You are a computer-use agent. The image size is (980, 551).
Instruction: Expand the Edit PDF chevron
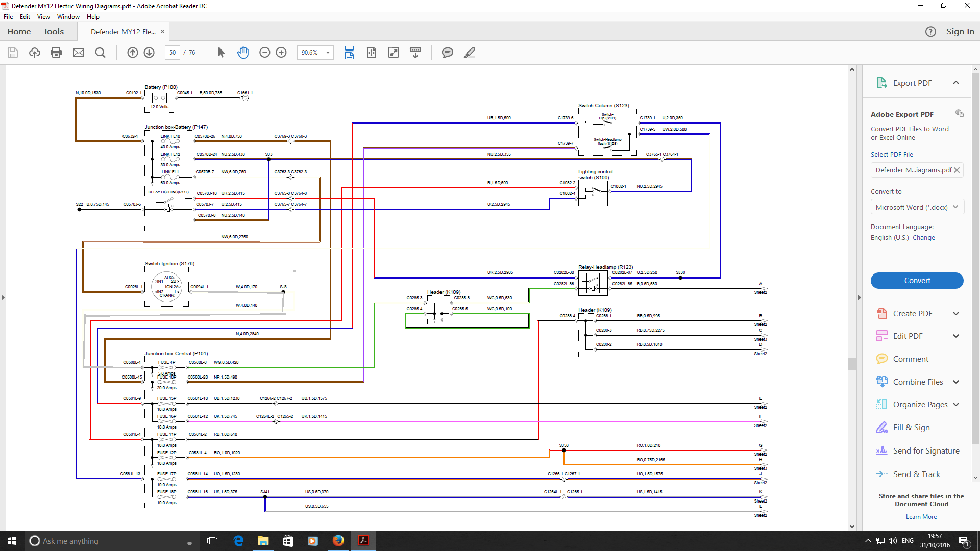[x=956, y=336]
